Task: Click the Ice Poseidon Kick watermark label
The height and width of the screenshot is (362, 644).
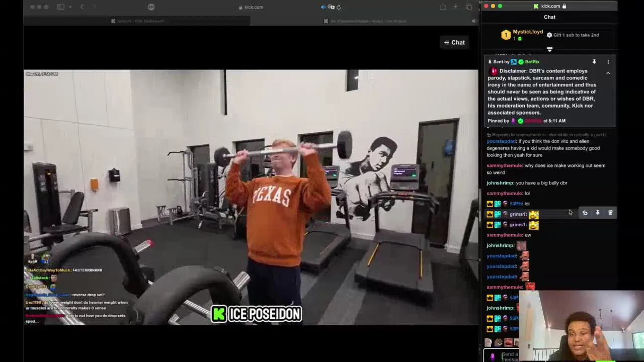Action: pyautogui.click(x=257, y=314)
